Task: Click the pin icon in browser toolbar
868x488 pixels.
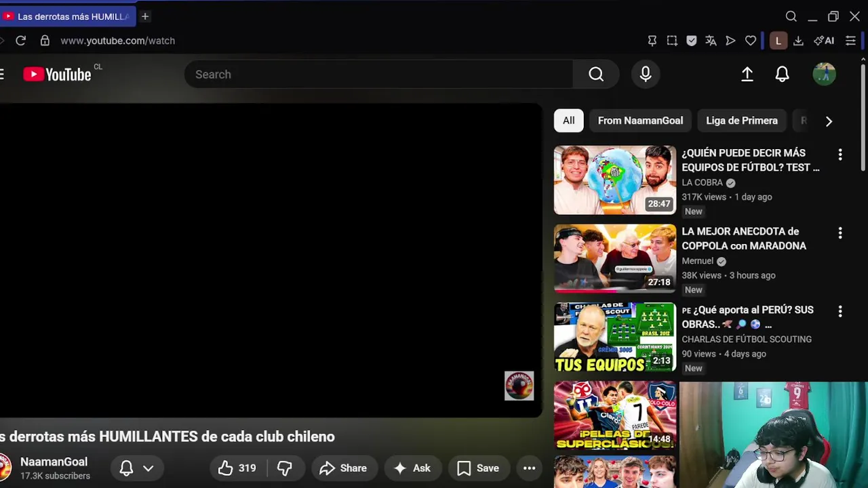Action: point(652,41)
